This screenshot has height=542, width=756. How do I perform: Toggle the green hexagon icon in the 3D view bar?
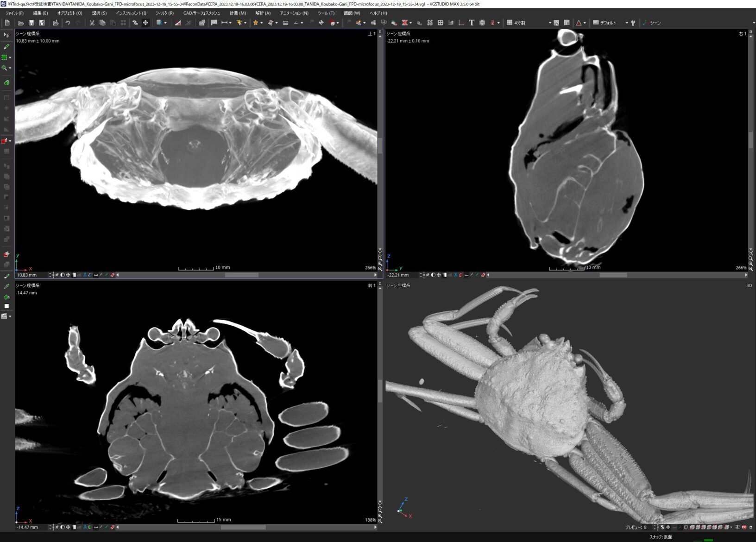click(686, 527)
